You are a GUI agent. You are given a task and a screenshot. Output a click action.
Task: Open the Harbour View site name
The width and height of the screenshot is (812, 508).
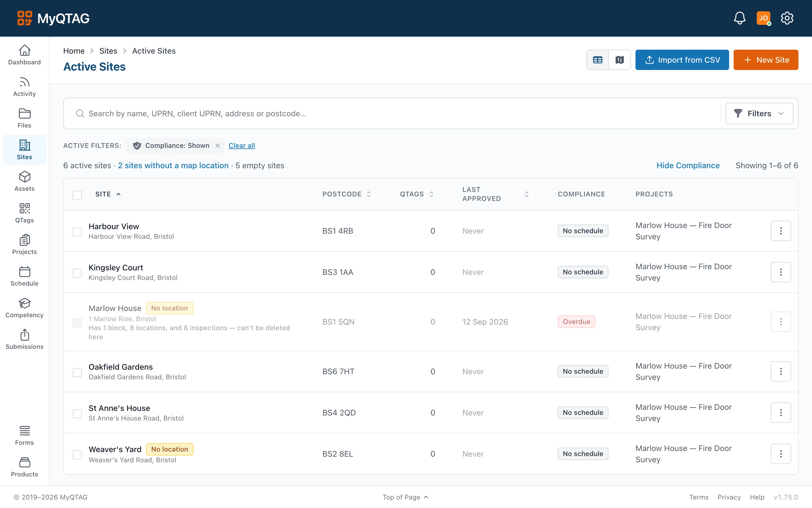114,226
